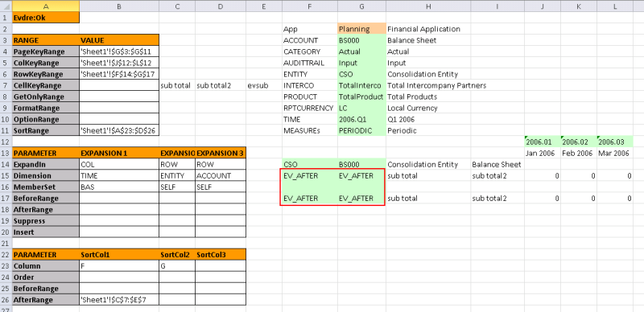644x312 pixels.
Task: Select the RANGE header cell
Action: tap(46, 40)
